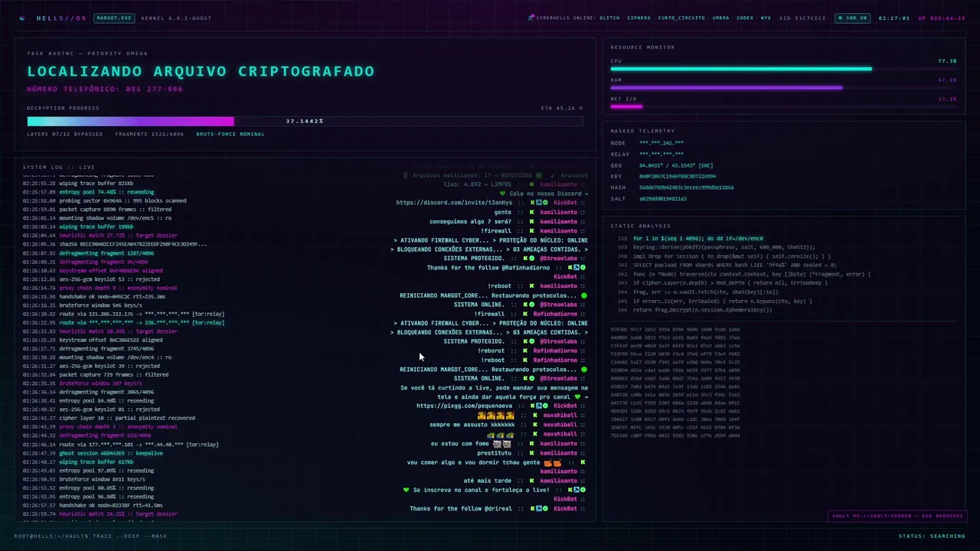This screenshot has width=980, height=551.
Task: Select CURTO_CIRCUITO online user
Action: [x=681, y=18]
